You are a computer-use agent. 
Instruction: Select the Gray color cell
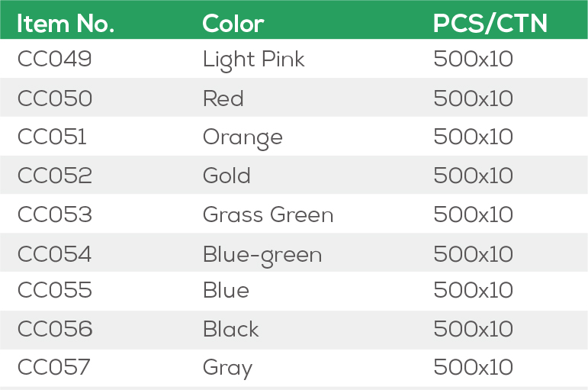(227, 369)
